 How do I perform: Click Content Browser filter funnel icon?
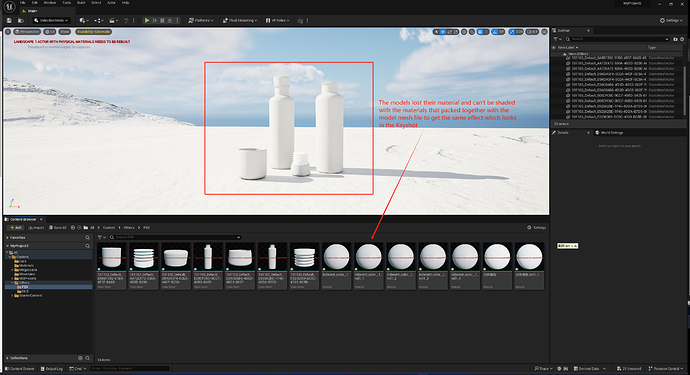[x=100, y=237]
